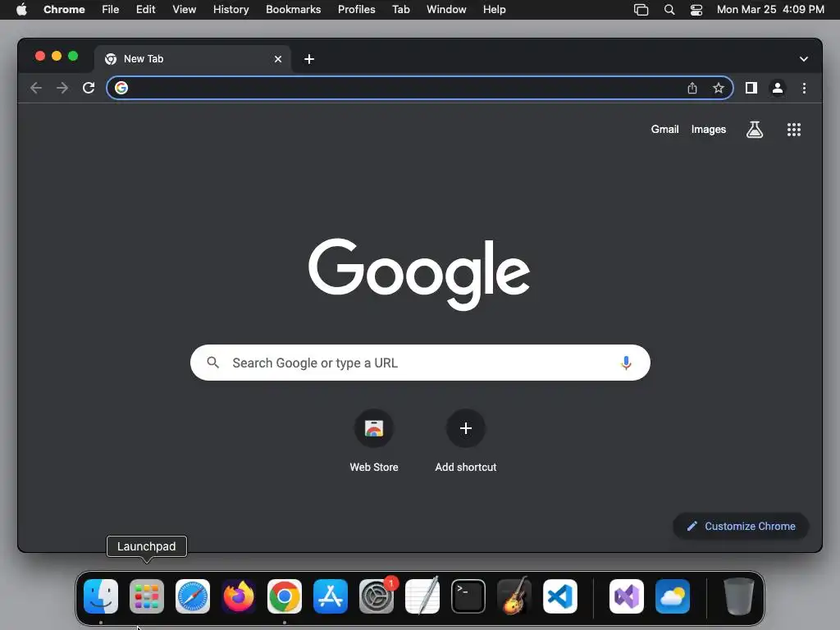Launch Firefox from the Dock
The image size is (840, 630).
(239, 596)
